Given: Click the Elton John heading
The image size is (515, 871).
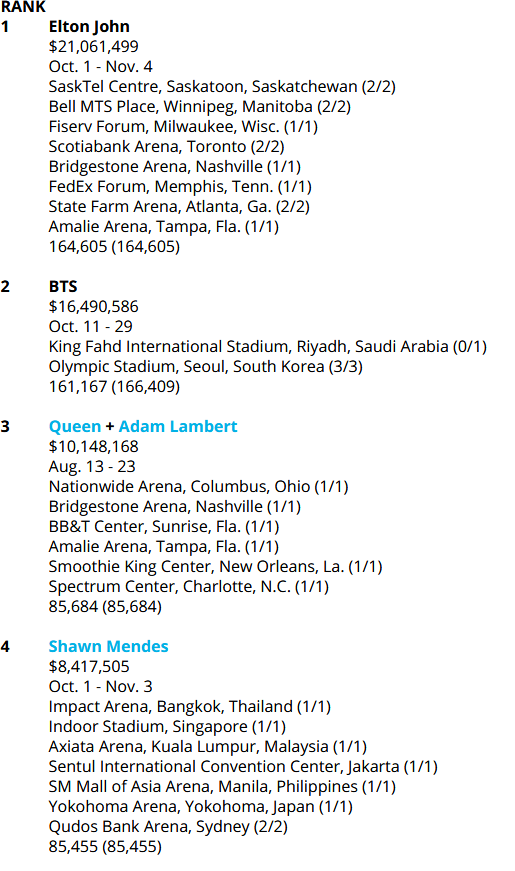Looking at the screenshot, I should 89,27.
